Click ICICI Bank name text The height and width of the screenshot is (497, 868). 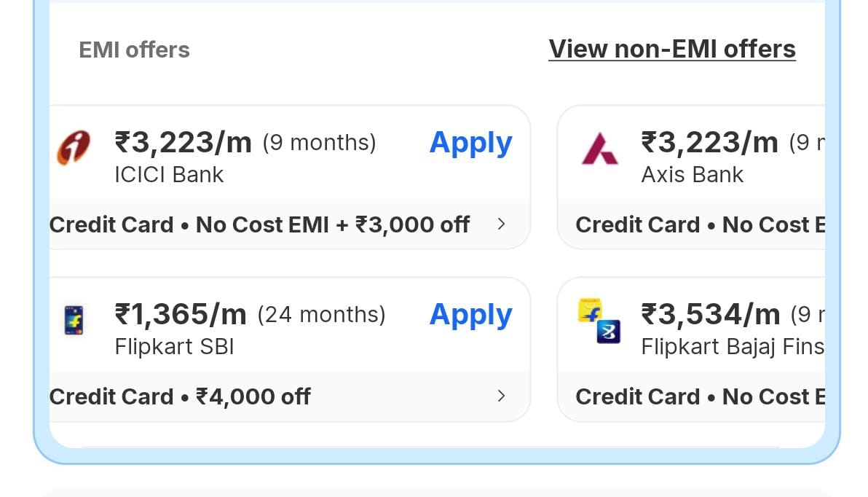pos(169,175)
